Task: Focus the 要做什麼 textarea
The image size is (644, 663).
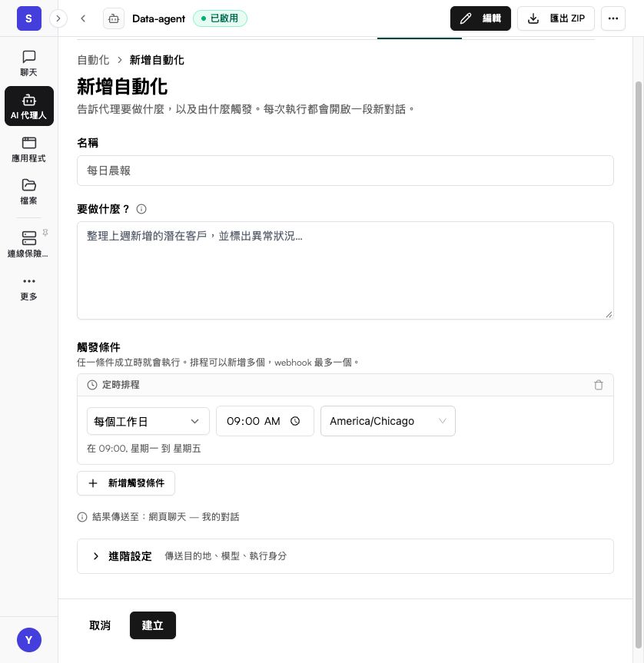Action: coord(345,270)
